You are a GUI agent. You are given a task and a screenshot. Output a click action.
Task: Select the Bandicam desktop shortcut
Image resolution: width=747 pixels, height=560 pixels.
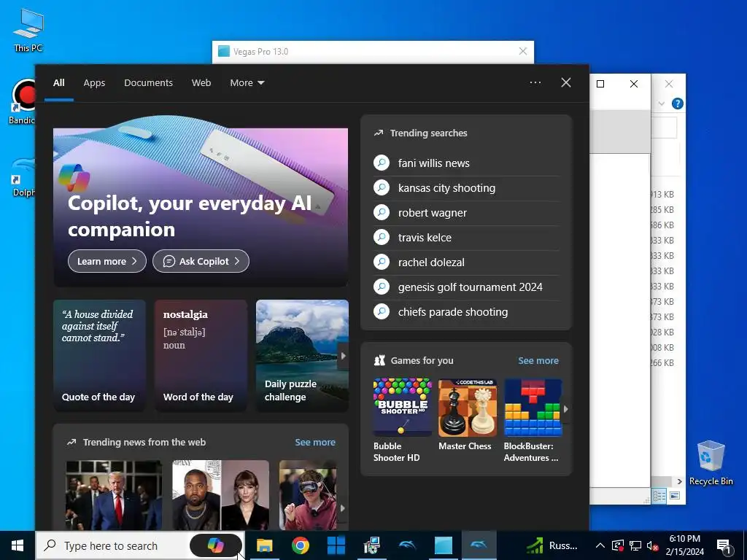[22, 101]
